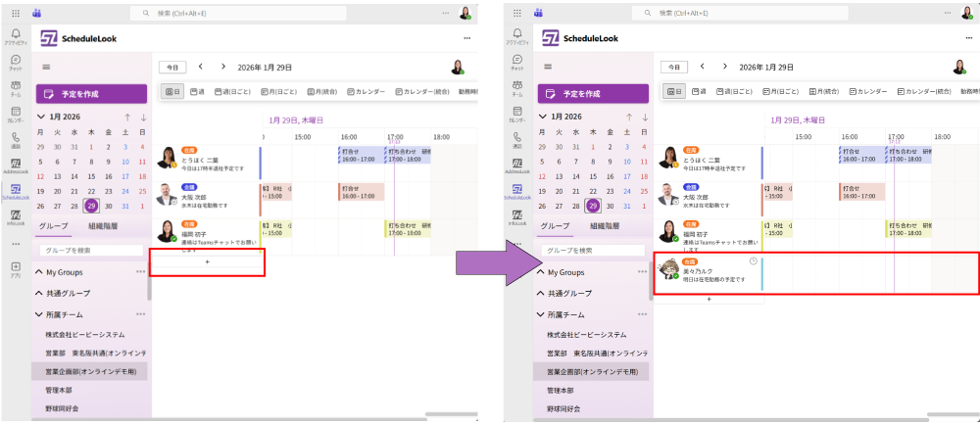
Task: Click the hamburger menu icon in left screenshot
Action: [x=46, y=68]
